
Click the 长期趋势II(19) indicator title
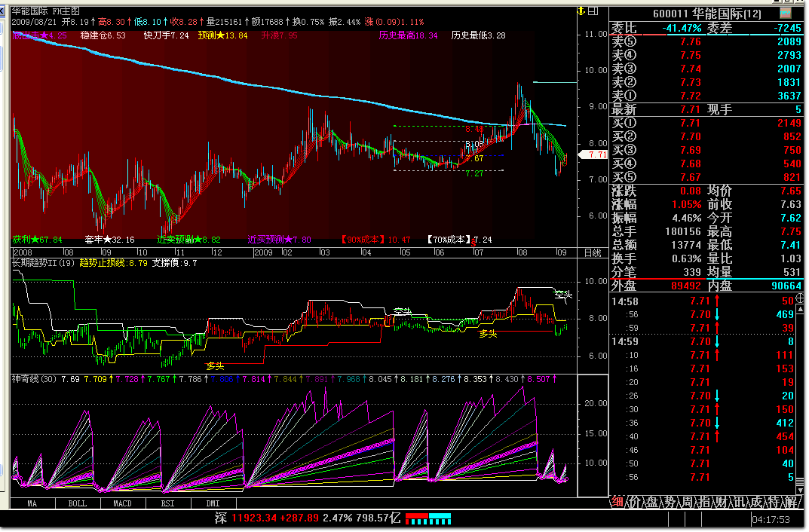pyautogui.click(x=43, y=264)
